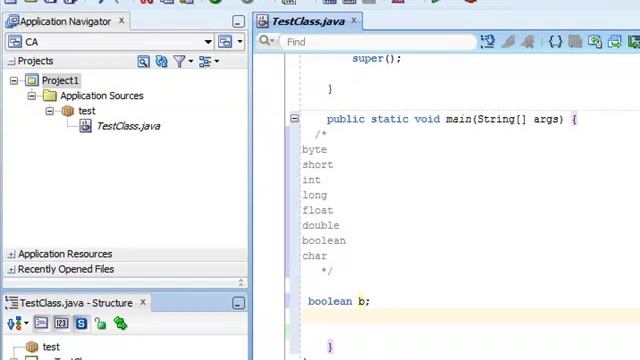Viewport: 640px width, 360px height.
Task: Click the TestClass.java file icon in the tree
Action: [x=85, y=126]
